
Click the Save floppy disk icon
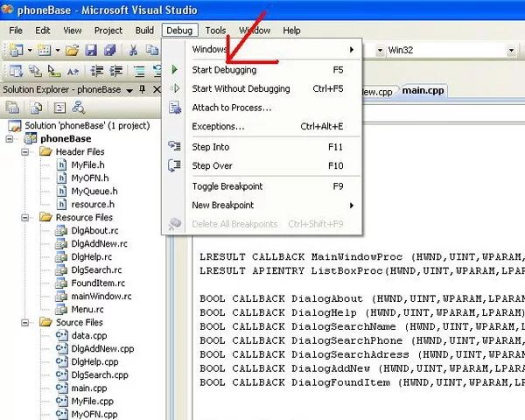(x=91, y=51)
